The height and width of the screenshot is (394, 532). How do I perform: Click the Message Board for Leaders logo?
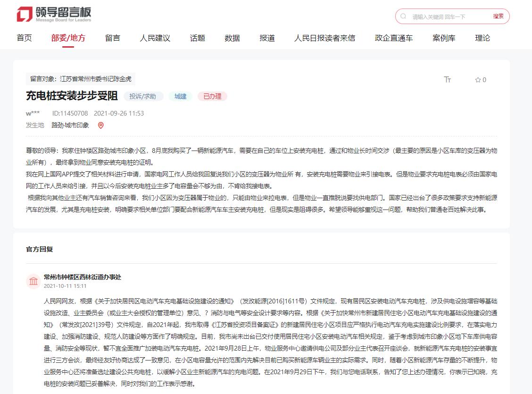(x=54, y=15)
